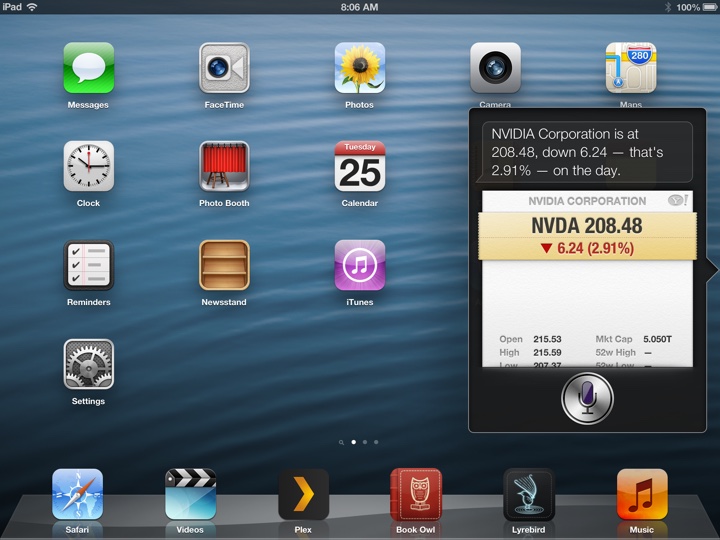Screen dimensions: 720x540
Task: Launch FaceTime
Action: pyautogui.click(x=224, y=68)
